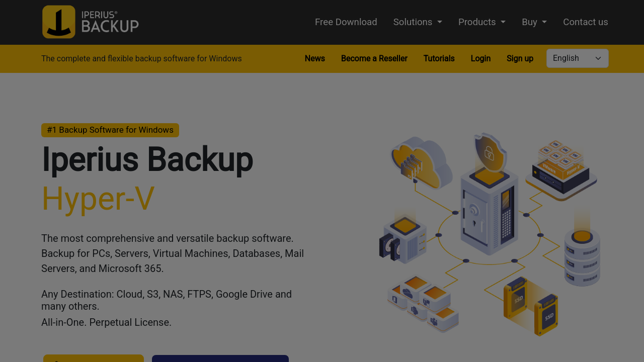Click the SSD drives illustration
The height and width of the screenshot is (362, 644).
(531, 306)
